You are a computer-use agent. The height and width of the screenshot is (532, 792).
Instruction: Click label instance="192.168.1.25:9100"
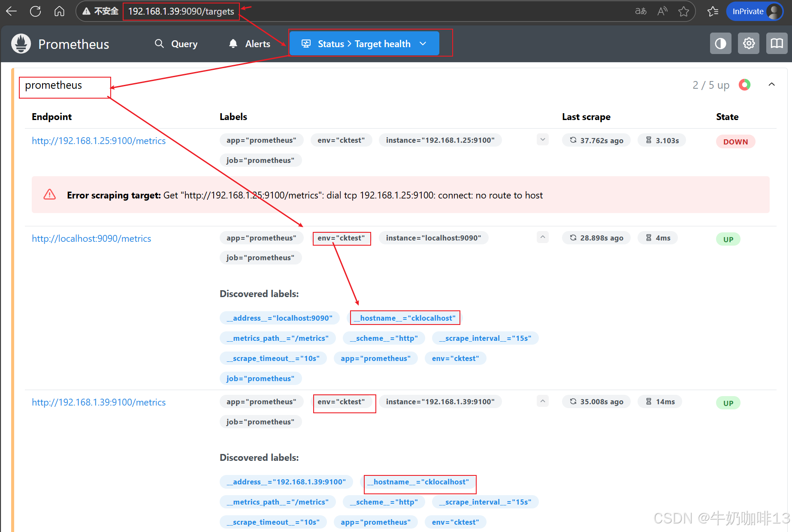click(x=440, y=140)
